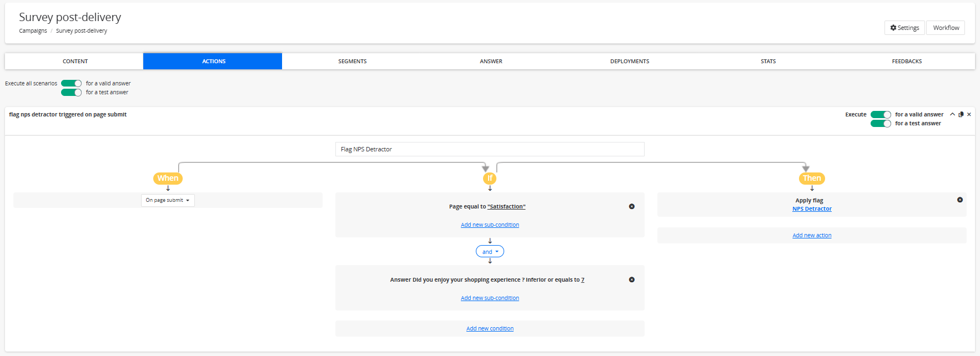Click the 'Survey post-delivery' breadcrumb text
The height and width of the screenshot is (356, 980).
pos(81,30)
